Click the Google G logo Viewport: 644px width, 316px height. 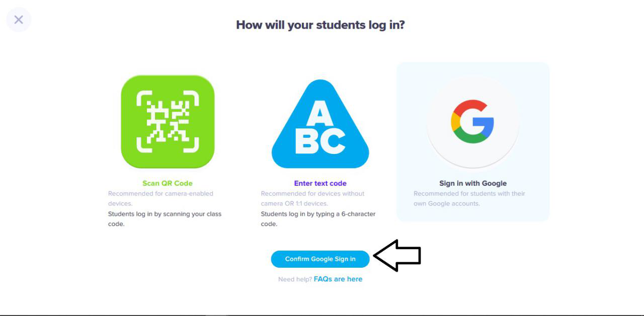coord(472,122)
